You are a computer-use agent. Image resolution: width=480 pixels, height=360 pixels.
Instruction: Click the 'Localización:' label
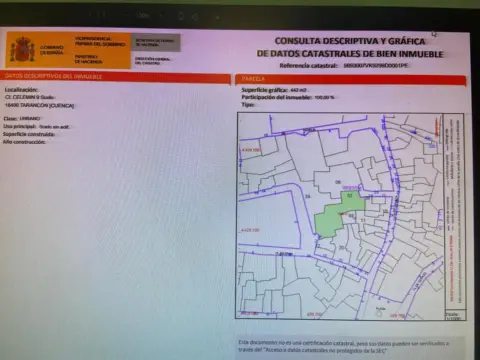click(21, 90)
